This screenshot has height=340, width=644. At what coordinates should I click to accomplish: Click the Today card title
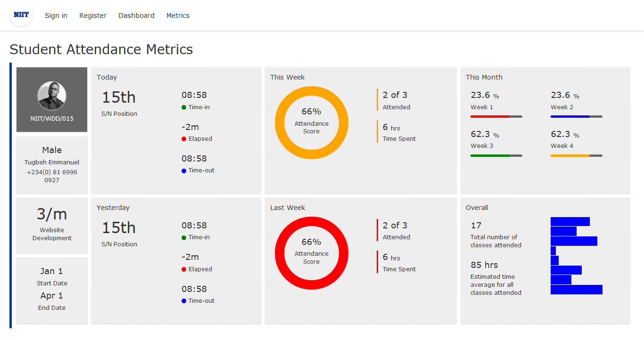click(107, 77)
